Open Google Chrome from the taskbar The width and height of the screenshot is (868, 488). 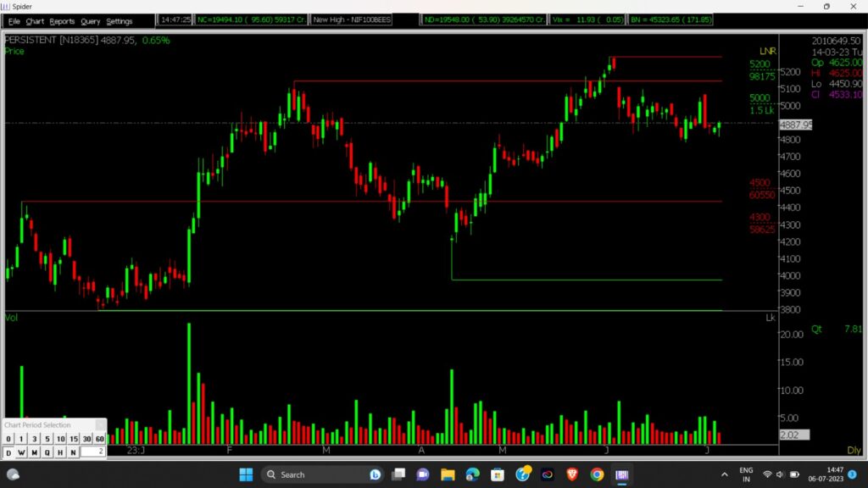tap(597, 474)
